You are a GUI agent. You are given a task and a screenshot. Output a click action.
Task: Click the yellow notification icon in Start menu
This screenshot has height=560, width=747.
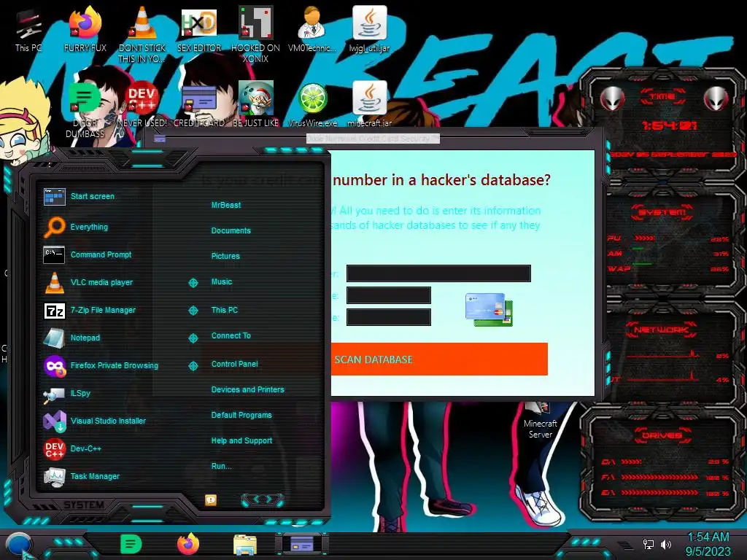(x=211, y=499)
